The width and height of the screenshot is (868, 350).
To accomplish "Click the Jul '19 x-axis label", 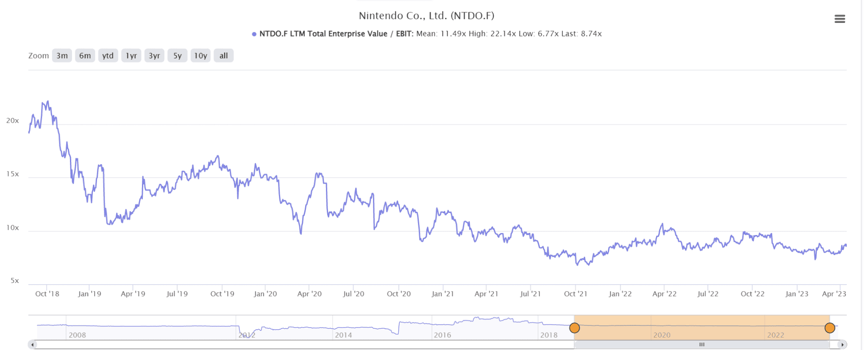I will click(177, 294).
